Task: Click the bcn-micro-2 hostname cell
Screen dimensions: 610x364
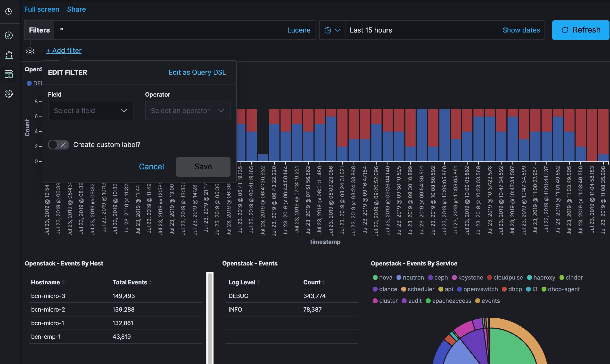Action: [48, 310]
